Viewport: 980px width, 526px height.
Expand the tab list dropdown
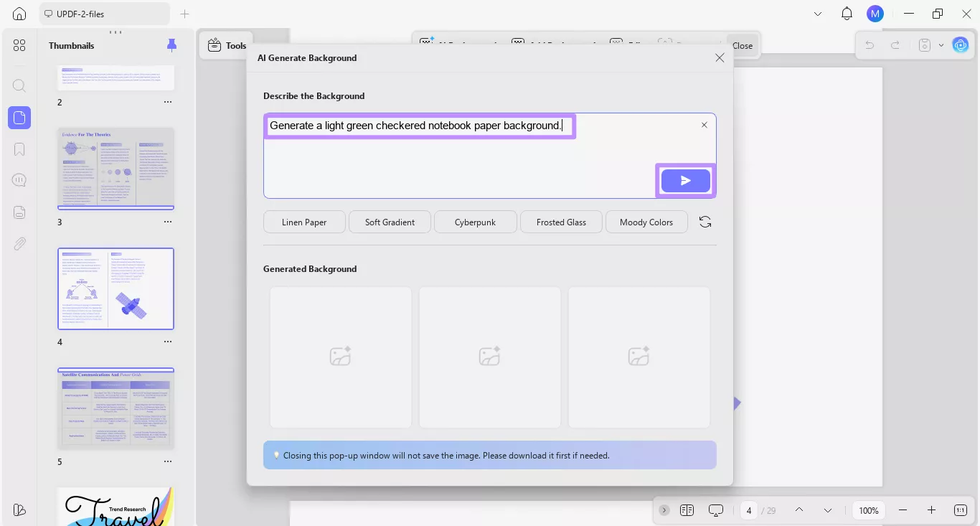[x=818, y=14]
